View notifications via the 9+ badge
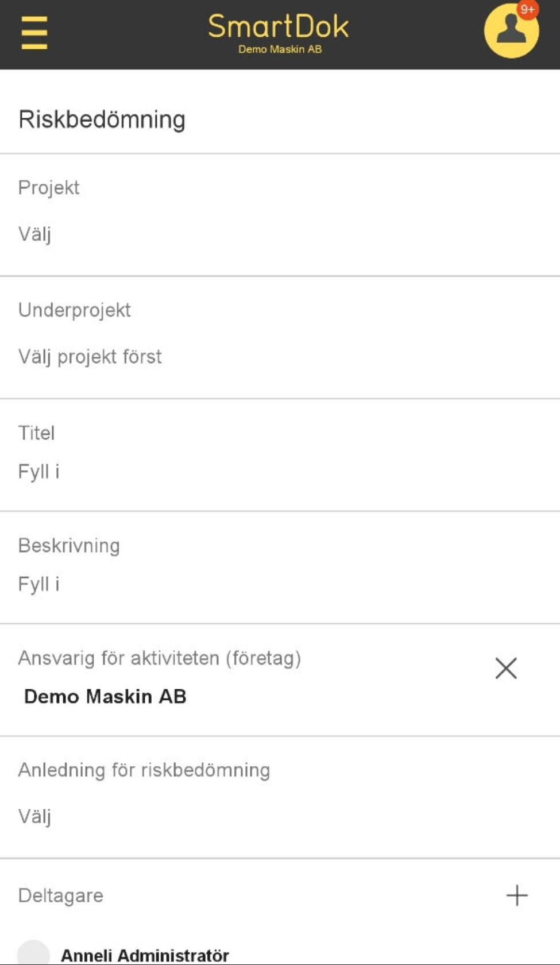Screen dimensions: 560x965 pos(527,10)
